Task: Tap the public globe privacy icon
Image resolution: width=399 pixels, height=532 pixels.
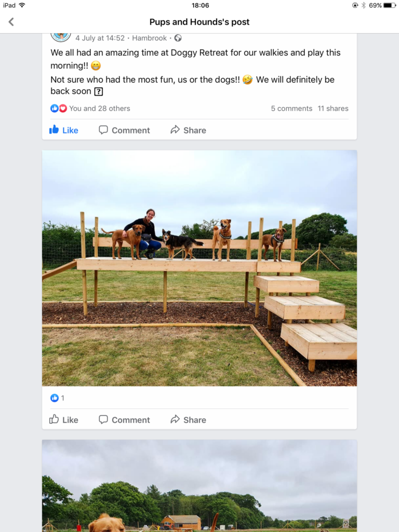Action: click(178, 38)
